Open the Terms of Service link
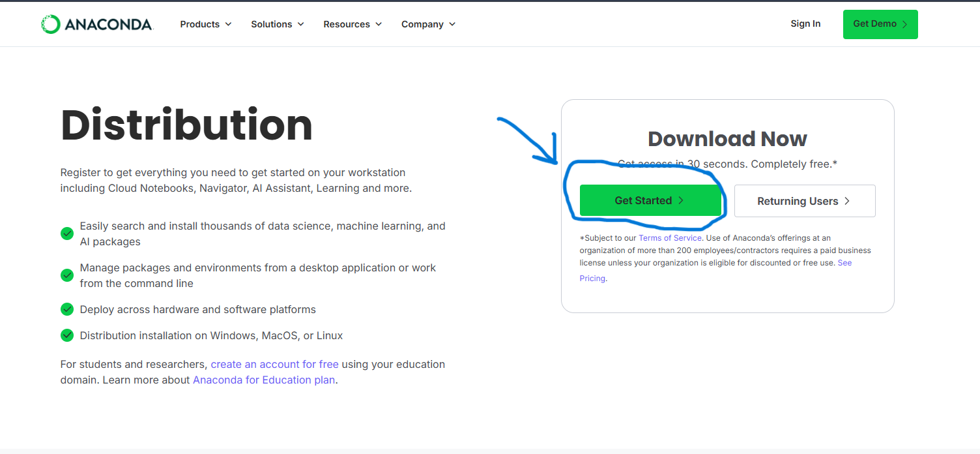 click(670, 237)
